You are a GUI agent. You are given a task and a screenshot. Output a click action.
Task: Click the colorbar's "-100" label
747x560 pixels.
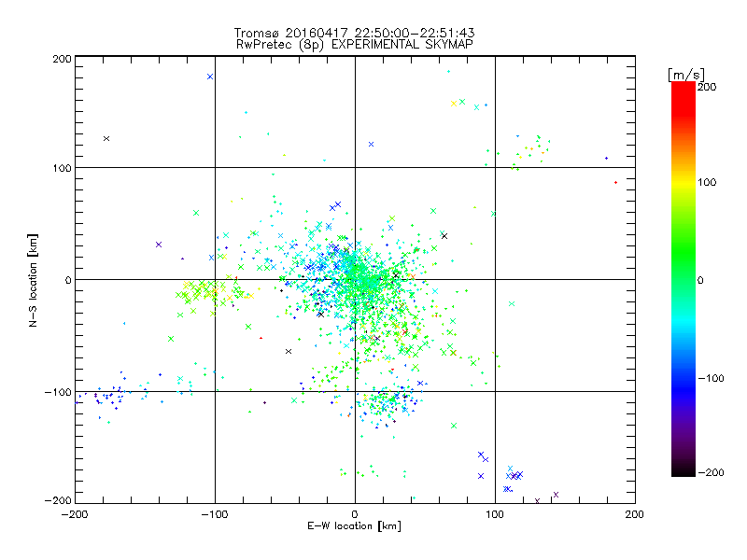click(711, 378)
